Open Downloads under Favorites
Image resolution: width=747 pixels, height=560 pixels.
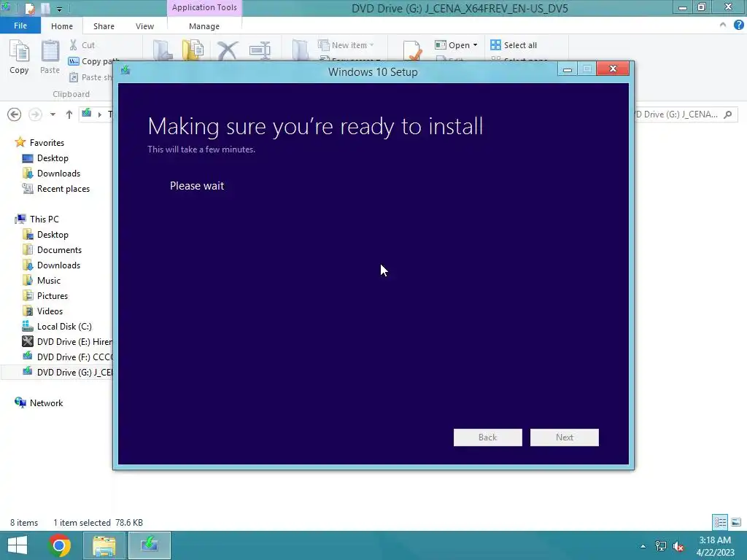point(58,174)
